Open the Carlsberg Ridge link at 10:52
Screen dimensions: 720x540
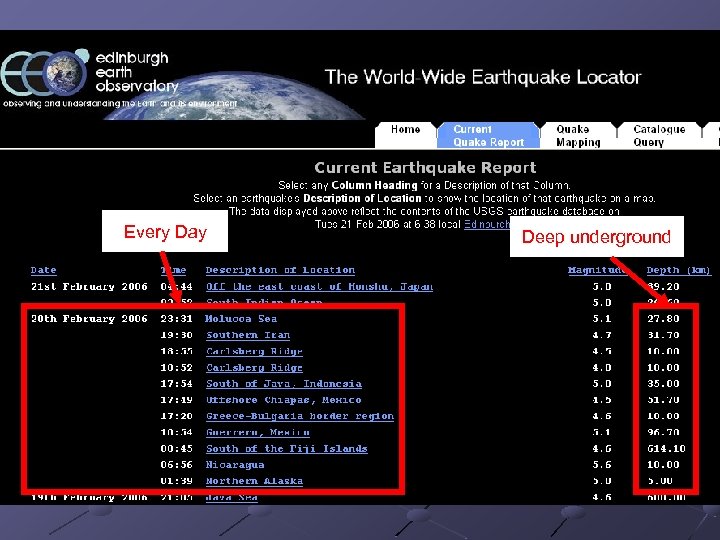[x=254, y=367]
